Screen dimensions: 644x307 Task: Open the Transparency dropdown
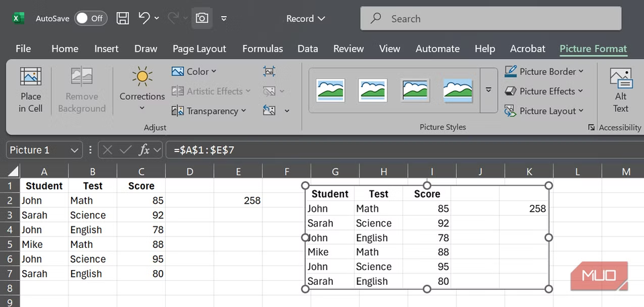209,111
